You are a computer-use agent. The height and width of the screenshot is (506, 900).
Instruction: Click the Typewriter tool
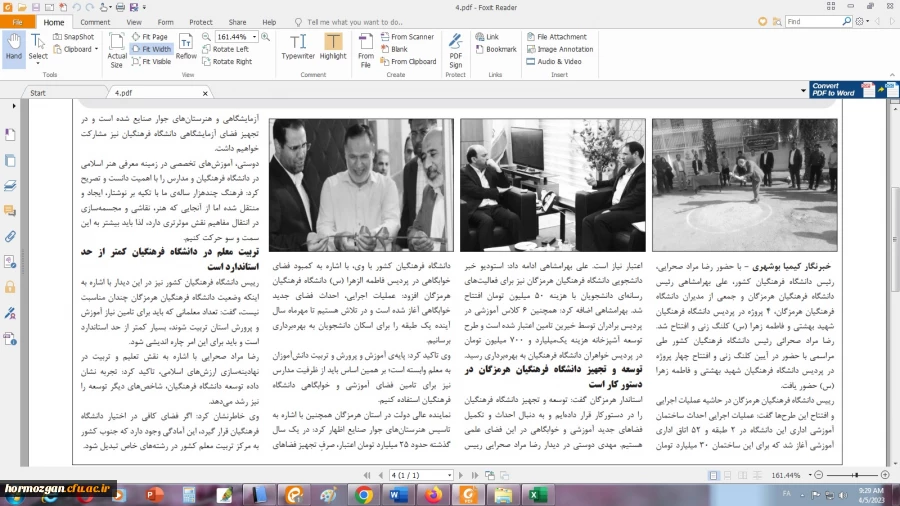[297, 46]
